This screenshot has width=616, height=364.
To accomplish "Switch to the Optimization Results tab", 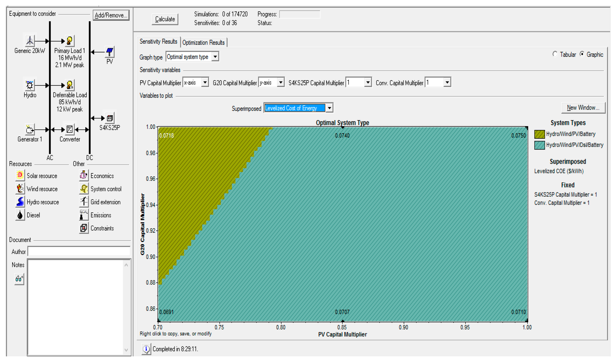I will click(x=203, y=43).
